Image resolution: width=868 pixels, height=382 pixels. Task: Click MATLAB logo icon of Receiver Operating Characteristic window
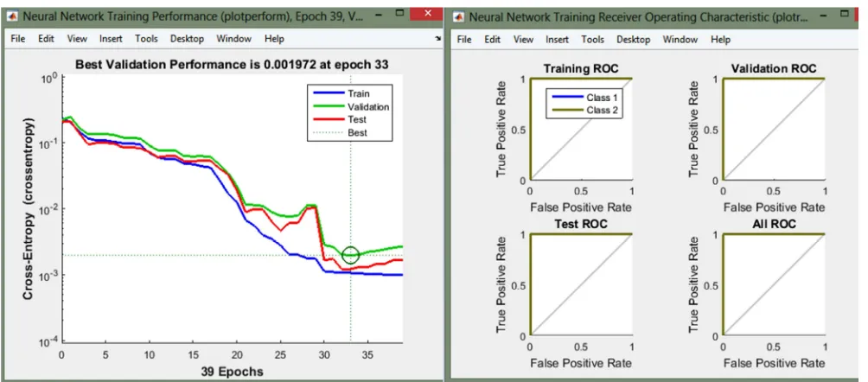(x=458, y=17)
